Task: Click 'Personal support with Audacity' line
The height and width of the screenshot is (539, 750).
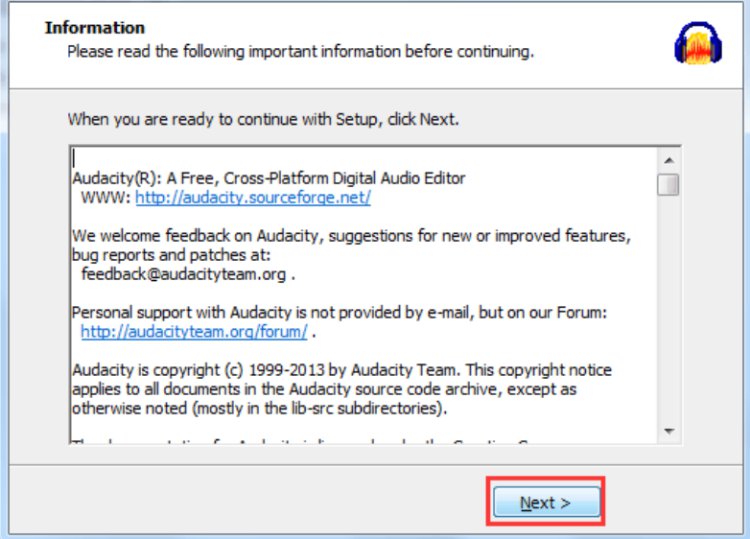Action: click(339, 312)
